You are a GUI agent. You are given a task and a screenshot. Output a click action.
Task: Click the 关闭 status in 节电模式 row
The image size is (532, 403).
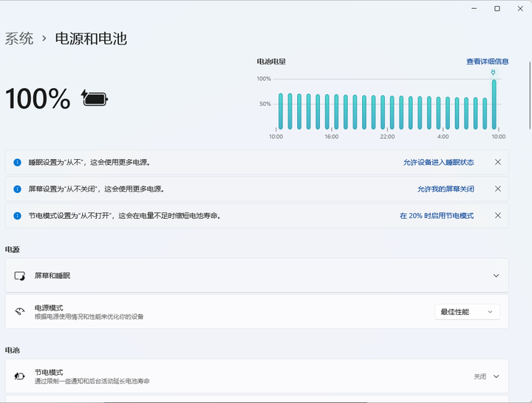[x=480, y=376]
